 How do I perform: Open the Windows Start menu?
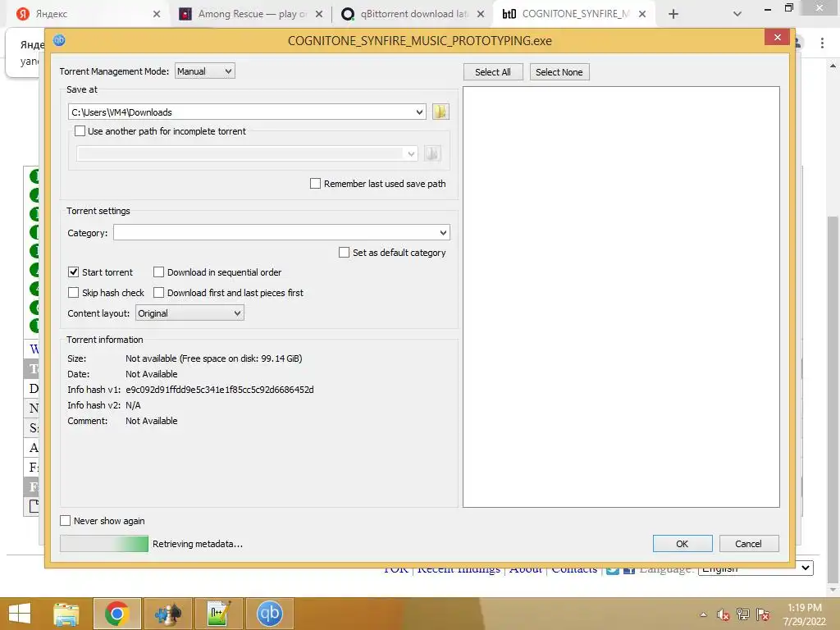tap(20, 614)
